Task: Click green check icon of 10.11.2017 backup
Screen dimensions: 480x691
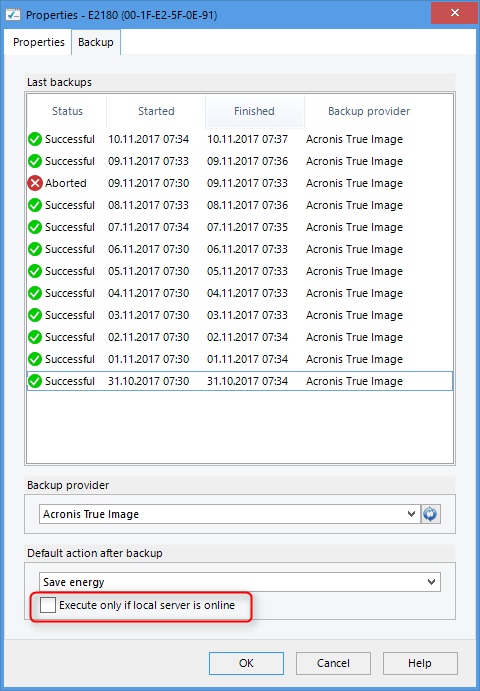Action: 35,139
